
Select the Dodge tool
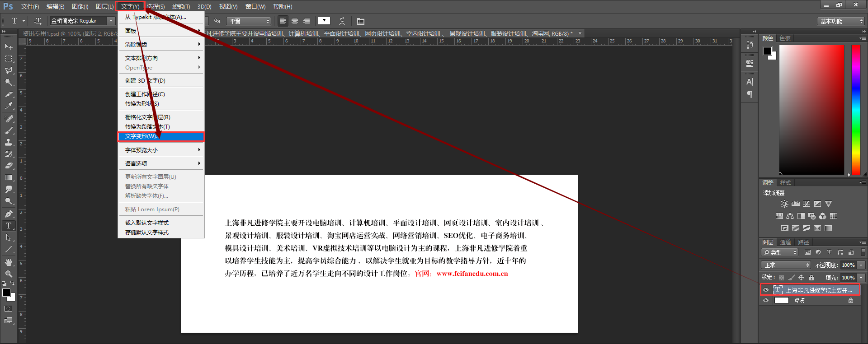click(x=9, y=201)
